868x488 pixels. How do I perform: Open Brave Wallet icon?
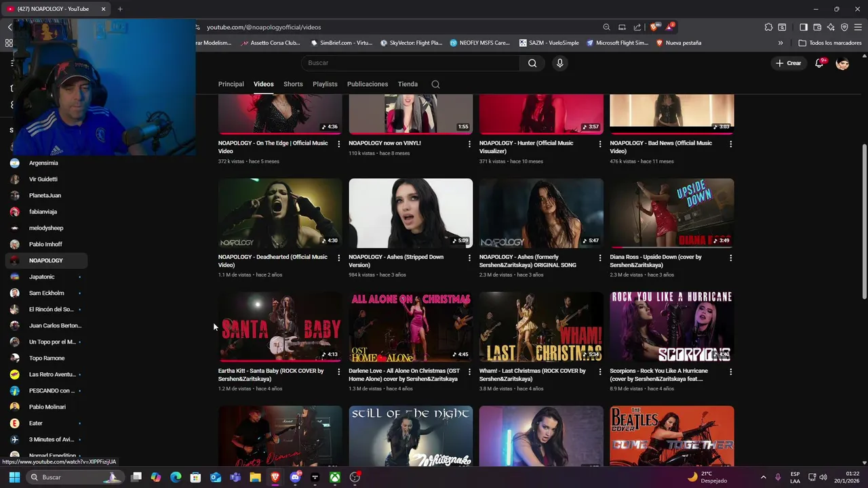click(817, 27)
